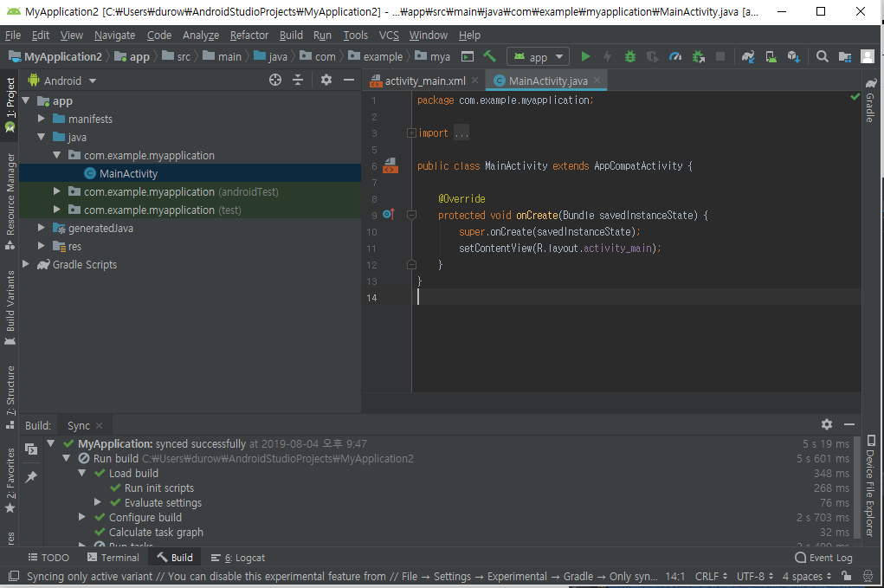This screenshot has height=588, width=884.
Task: Expand the collapsed import block
Action: (411, 133)
